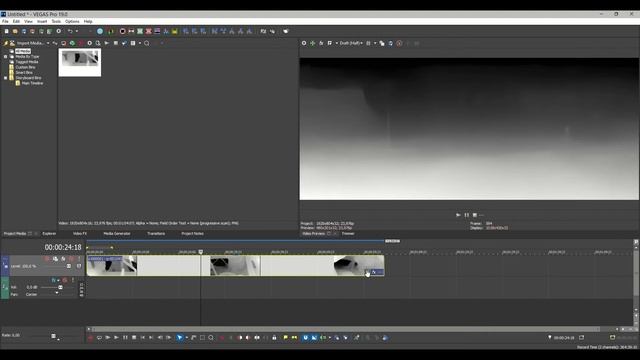
Task: Open the File menu
Action: [x=5, y=21]
